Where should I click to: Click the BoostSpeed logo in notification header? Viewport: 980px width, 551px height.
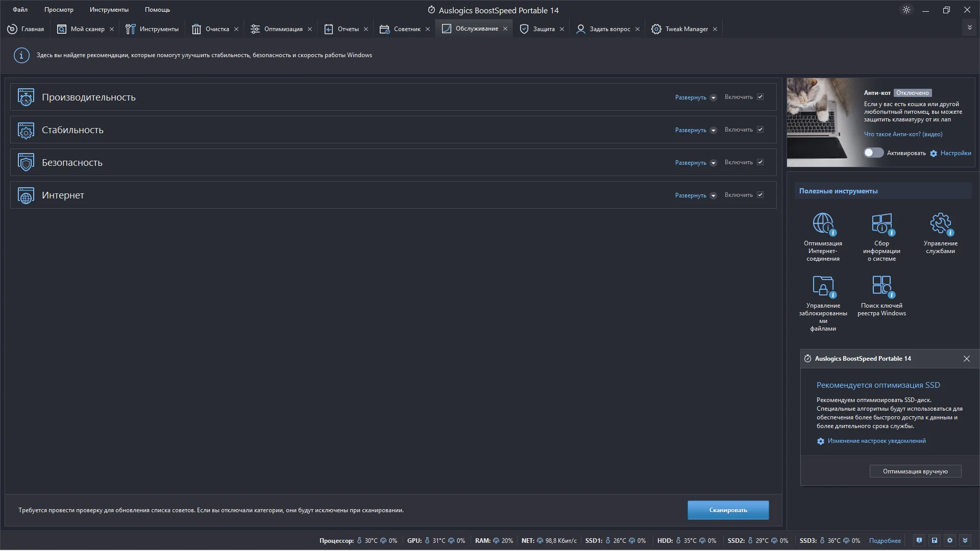(x=808, y=359)
